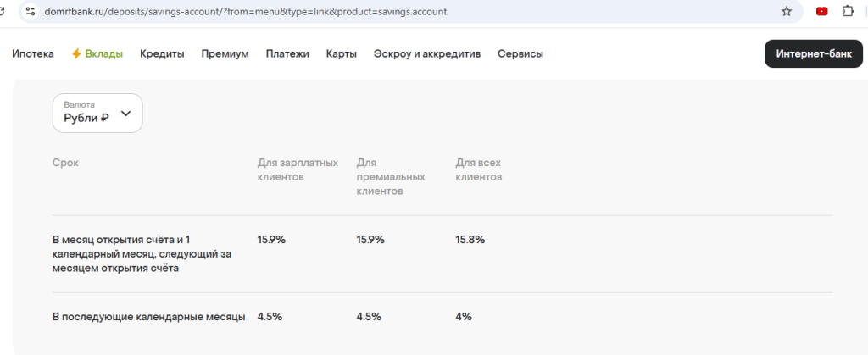Open the browser Extensions puzzle icon

point(847,12)
